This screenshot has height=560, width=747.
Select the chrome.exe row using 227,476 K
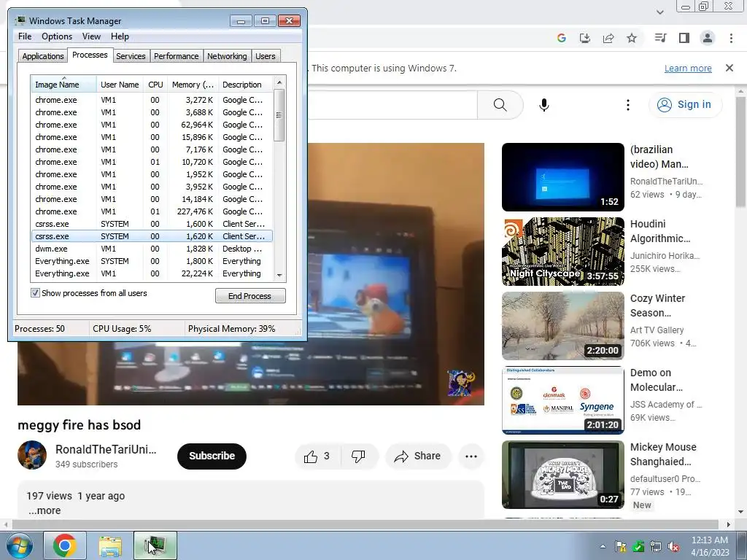(152, 211)
